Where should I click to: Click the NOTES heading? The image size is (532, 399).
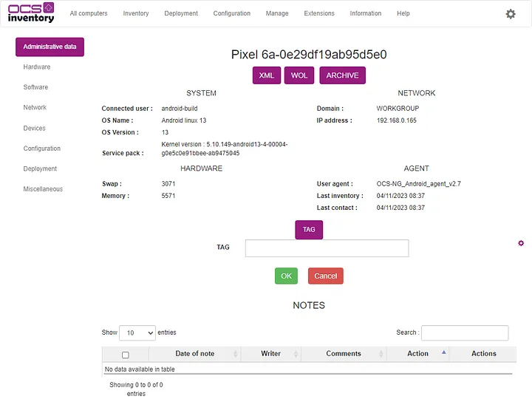tap(309, 305)
